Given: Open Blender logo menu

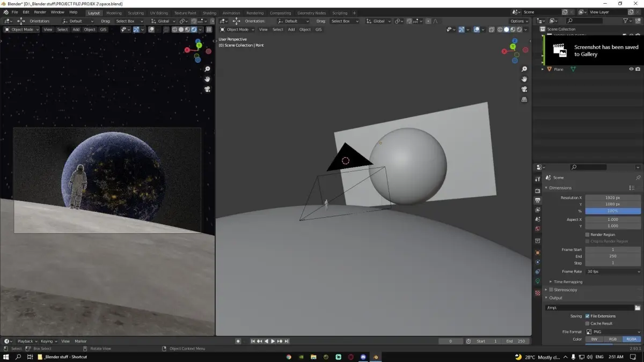Looking at the screenshot, I should pos(5,12).
